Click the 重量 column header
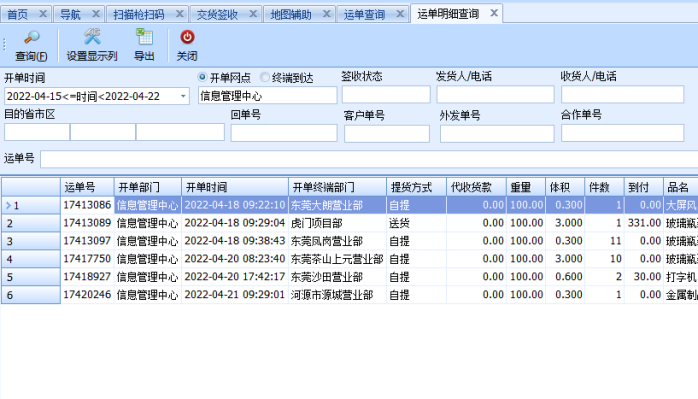698x399 pixels. (526, 187)
